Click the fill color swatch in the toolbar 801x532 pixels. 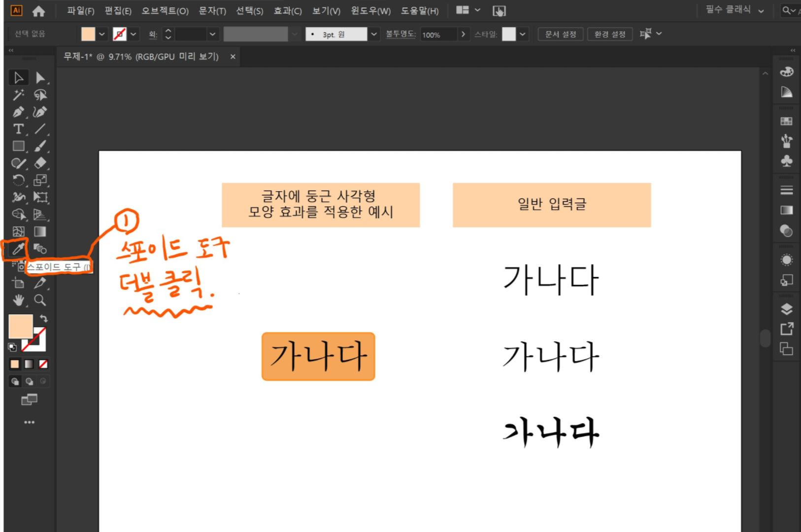(x=89, y=33)
